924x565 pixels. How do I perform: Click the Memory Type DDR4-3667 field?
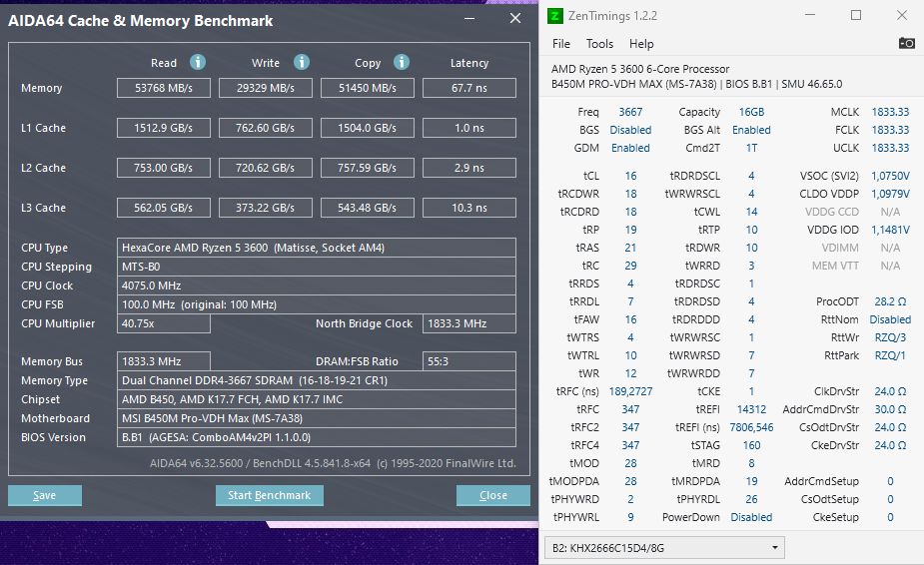click(x=317, y=380)
